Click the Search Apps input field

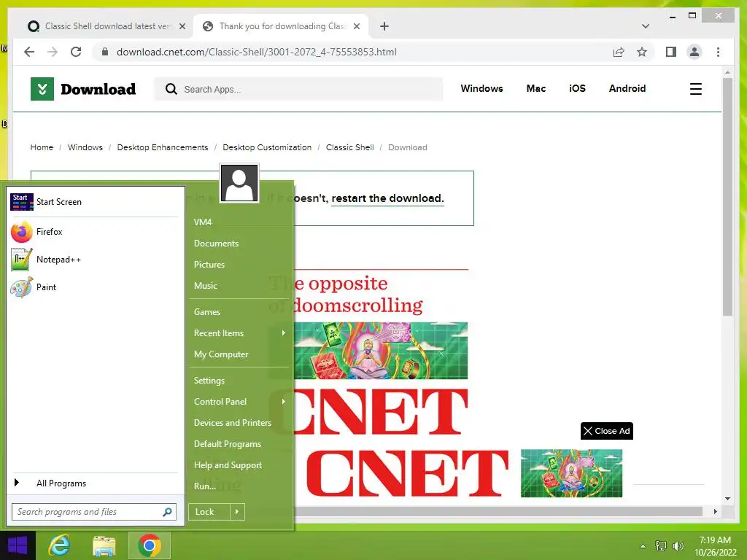[x=298, y=89]
